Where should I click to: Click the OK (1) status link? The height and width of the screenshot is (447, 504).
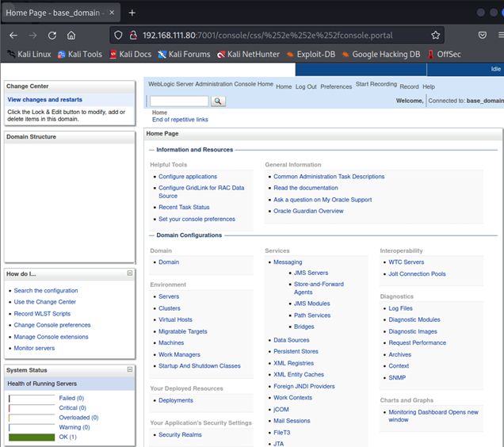[67, 437]
